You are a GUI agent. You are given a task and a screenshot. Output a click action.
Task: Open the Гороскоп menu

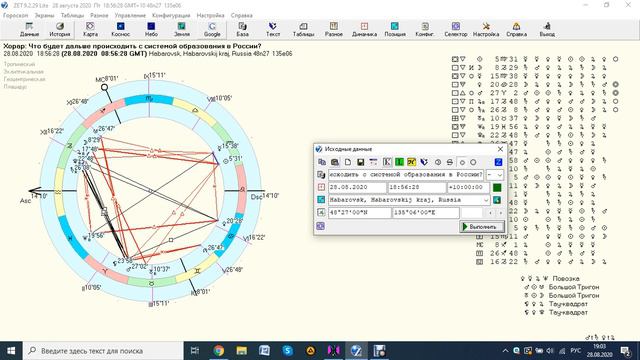tap(16, 15)
